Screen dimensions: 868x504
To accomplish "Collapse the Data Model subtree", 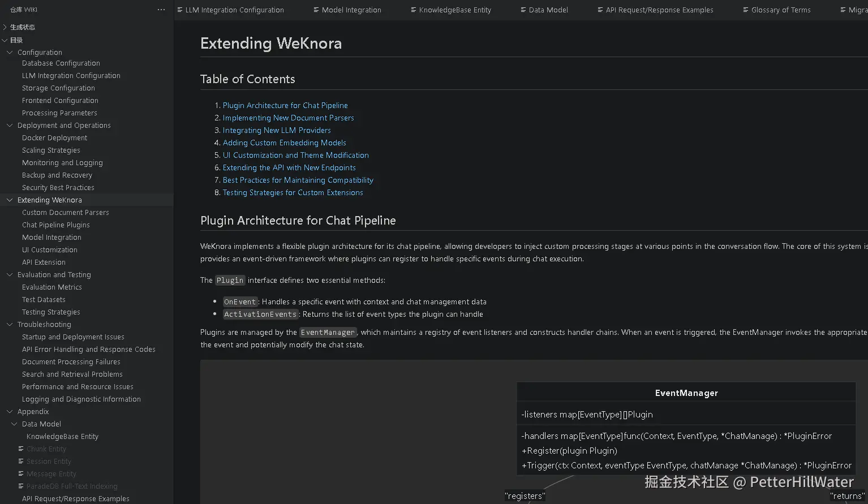I will 14,424.
